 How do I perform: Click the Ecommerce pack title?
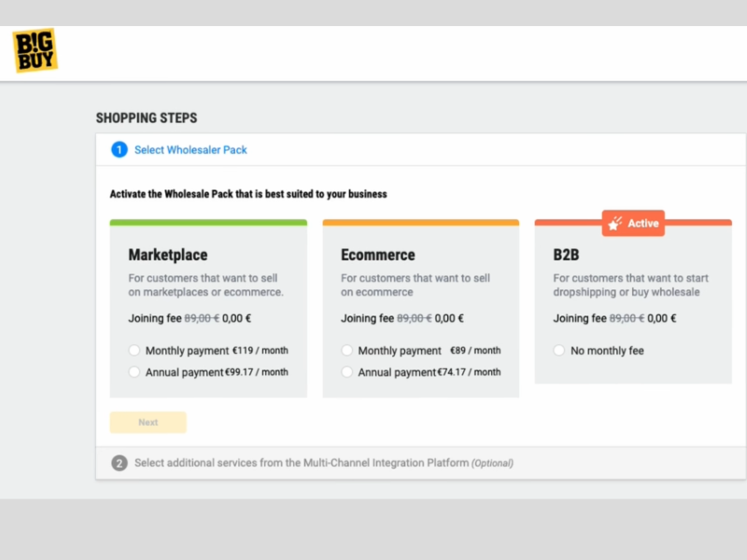(378, 255)
